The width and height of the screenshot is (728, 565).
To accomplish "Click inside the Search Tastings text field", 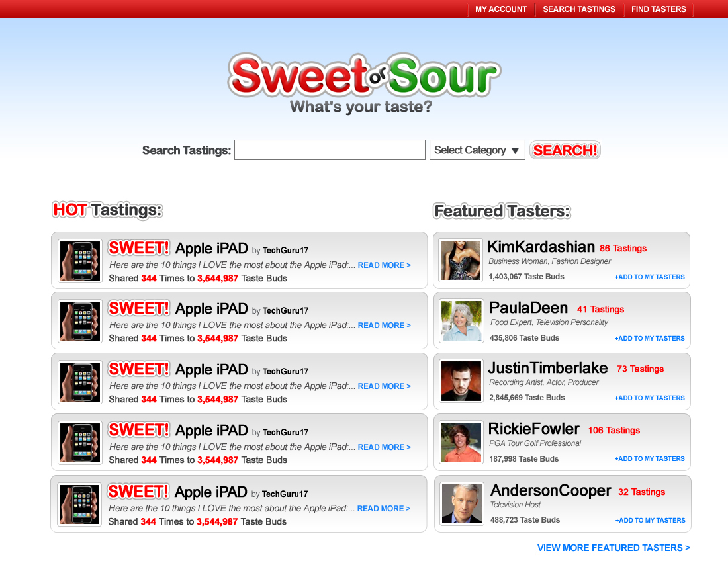I will [330, 150].
